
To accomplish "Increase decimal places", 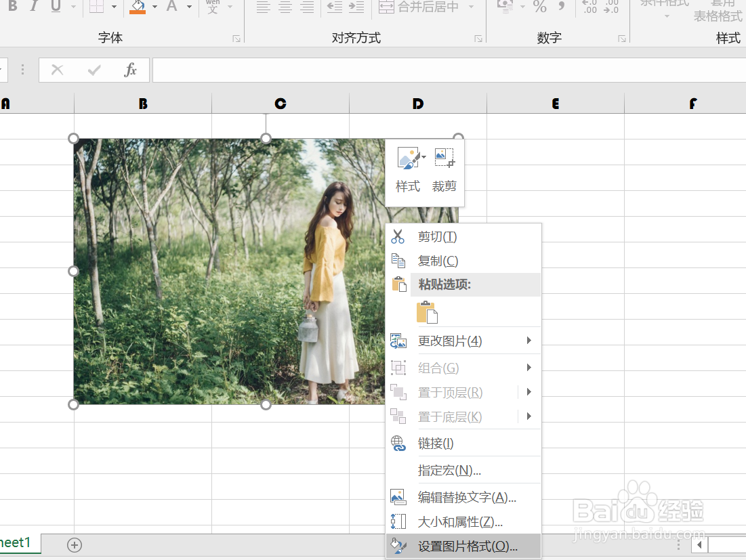I will pyautogui.click(x=589, y=6).
